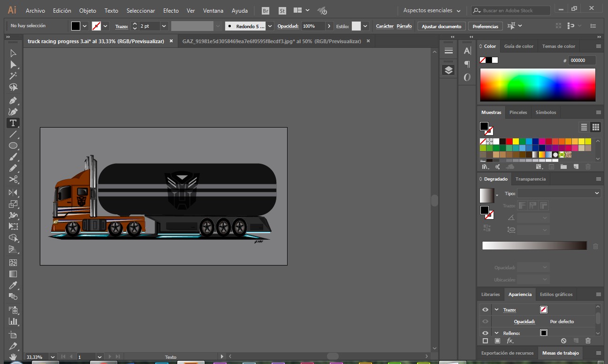Select the Free Transform tool
Viewport: 608px width, 364px height.
[13, 227]
